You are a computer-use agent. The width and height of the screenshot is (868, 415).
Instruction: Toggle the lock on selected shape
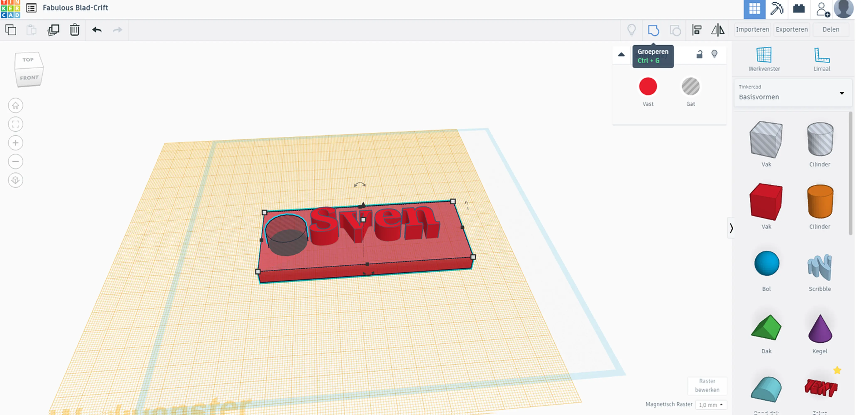[x=700, y=54]
